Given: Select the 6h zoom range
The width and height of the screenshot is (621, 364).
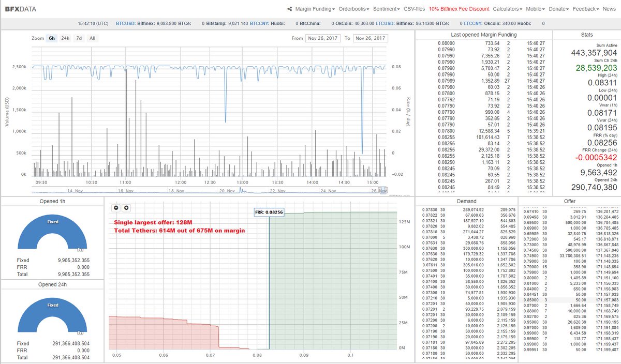Looking at the screenshot, I should [x=52, y=38].
